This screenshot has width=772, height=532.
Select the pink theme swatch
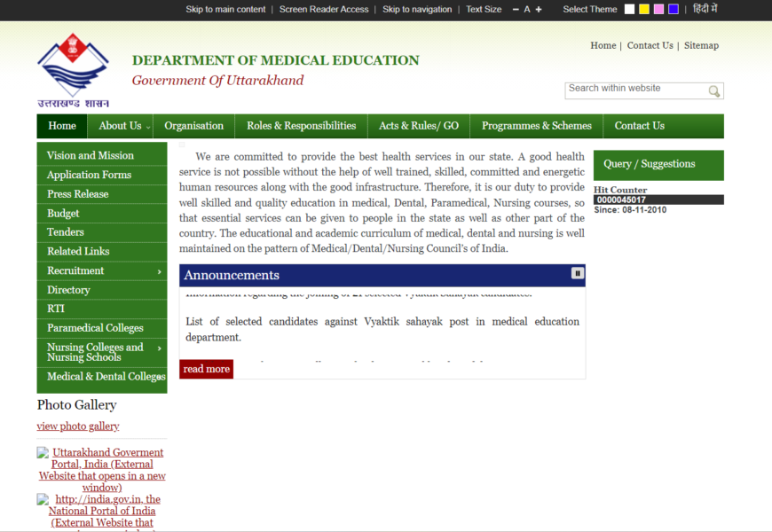pos(658,10)
